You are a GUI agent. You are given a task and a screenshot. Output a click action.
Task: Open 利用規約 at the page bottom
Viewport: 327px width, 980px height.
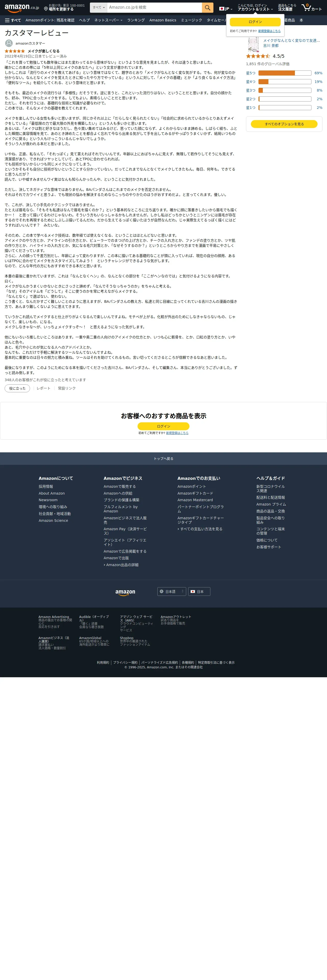103,662
